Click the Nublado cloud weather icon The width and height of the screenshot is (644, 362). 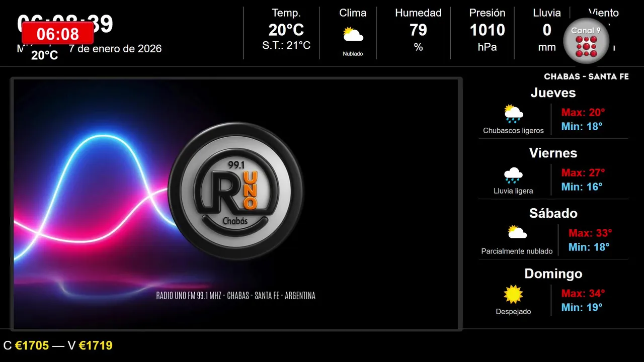(353, 35)
